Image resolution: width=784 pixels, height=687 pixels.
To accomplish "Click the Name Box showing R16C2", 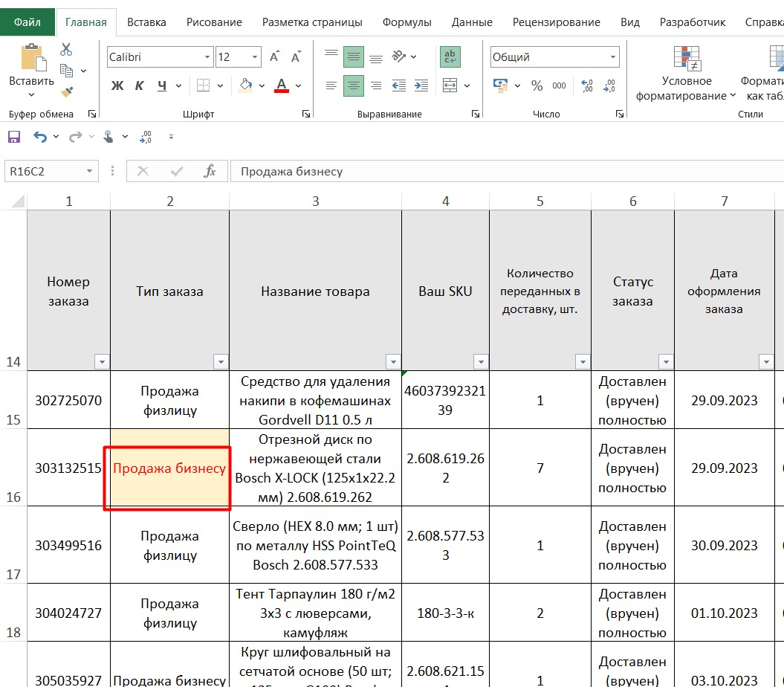I will point(45,171).
